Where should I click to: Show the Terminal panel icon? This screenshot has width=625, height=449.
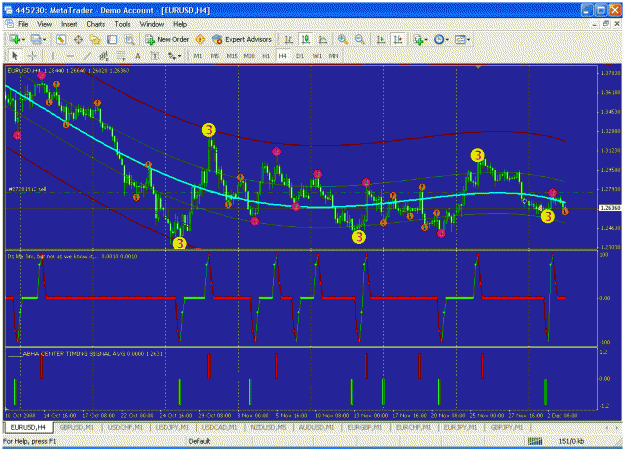pyautogui.click(x=112, y=39)
